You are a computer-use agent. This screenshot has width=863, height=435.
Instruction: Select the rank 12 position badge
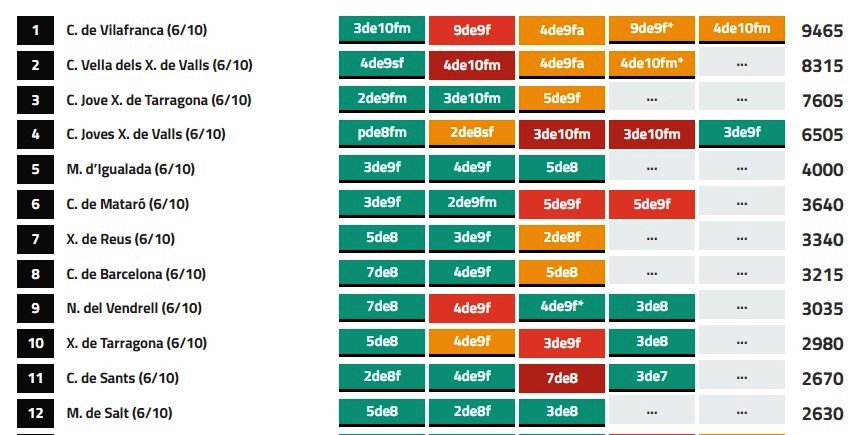point(36,413)
